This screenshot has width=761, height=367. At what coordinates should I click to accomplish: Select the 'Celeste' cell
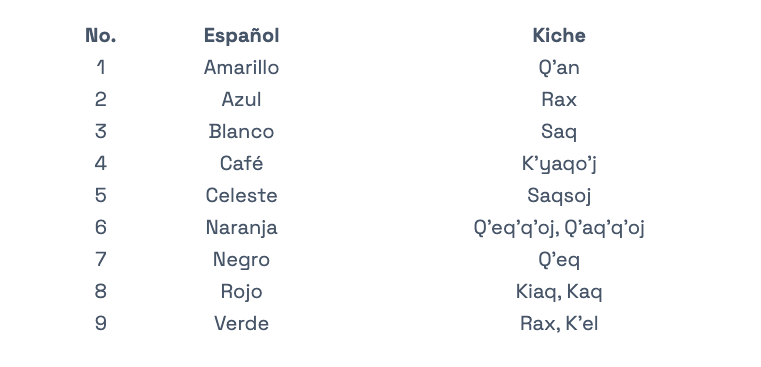pyautogui.click(x=241, y=196)
